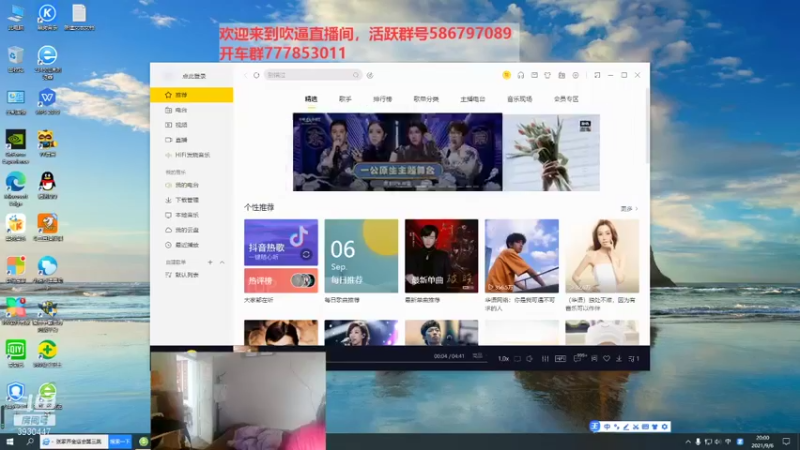Open the playlist card with orange shirt boy
This screenshot has width=800, height=450.
tap(521, 256)
